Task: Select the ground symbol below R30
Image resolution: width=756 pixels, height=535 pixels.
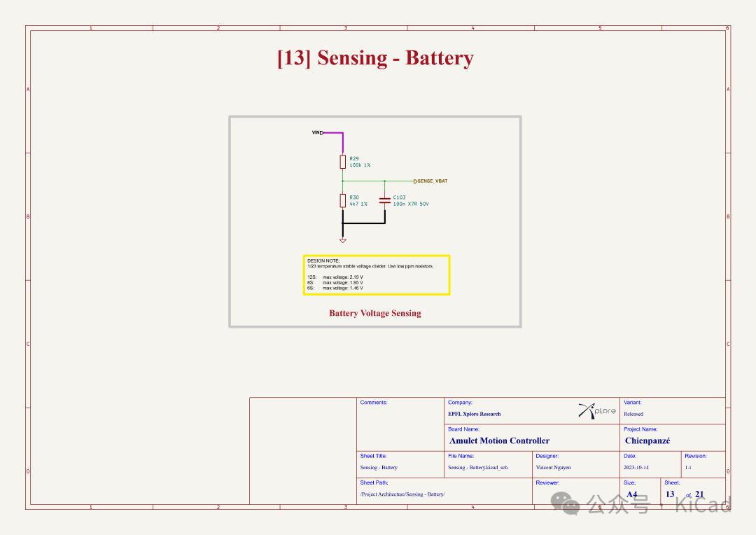Action: point(343,240)
